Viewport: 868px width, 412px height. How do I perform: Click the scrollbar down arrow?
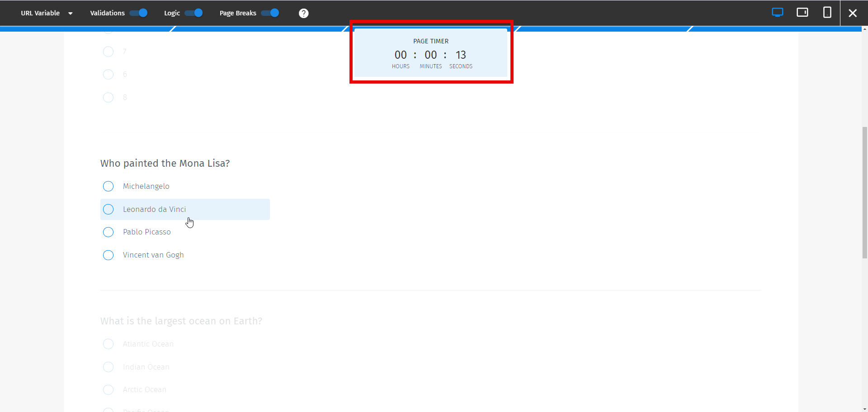tap(864, 409)
